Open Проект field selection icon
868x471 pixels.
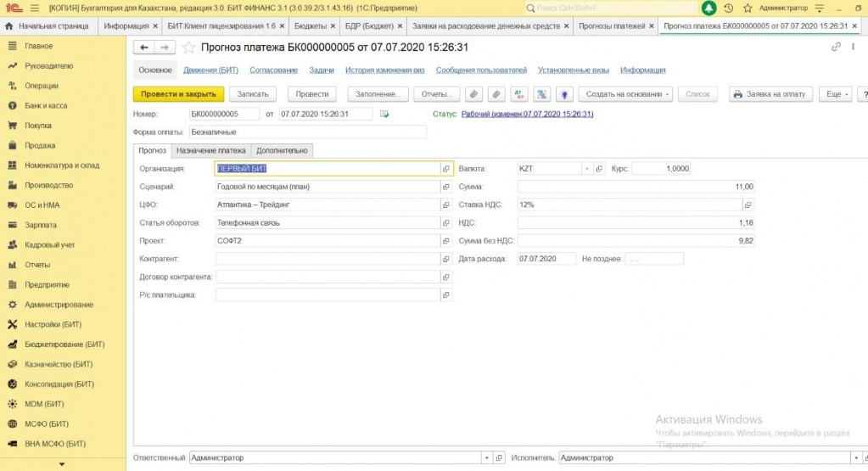[445, 241]
